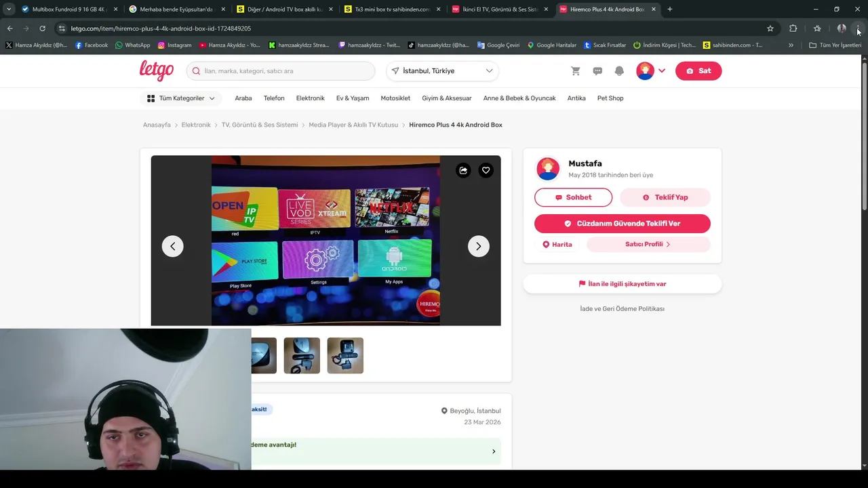Screen dimensions: 868x488
Task: Reload the current page
Action: pos(42,28)
